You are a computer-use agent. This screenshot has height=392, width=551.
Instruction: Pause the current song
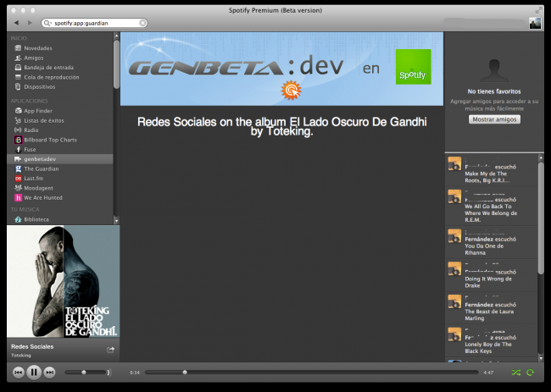(34, 372)
